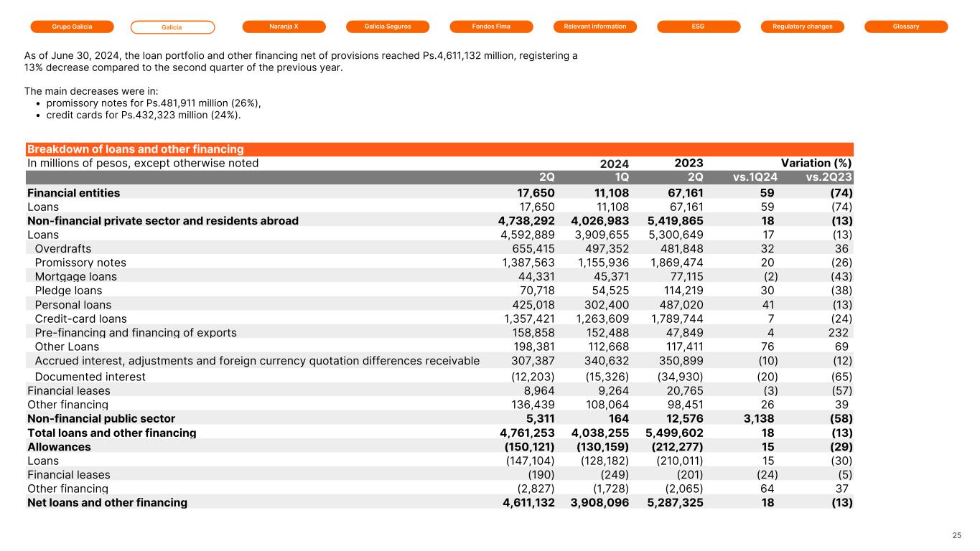Viewport: 980px width, 551px height.
Task: Select the Galicia tab
Action: tap(172, 27)
